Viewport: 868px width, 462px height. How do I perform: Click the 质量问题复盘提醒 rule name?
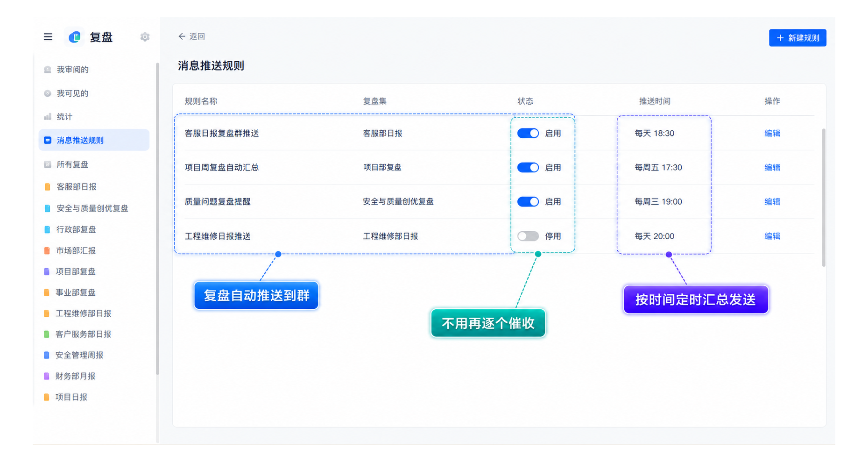coord(218,202)
